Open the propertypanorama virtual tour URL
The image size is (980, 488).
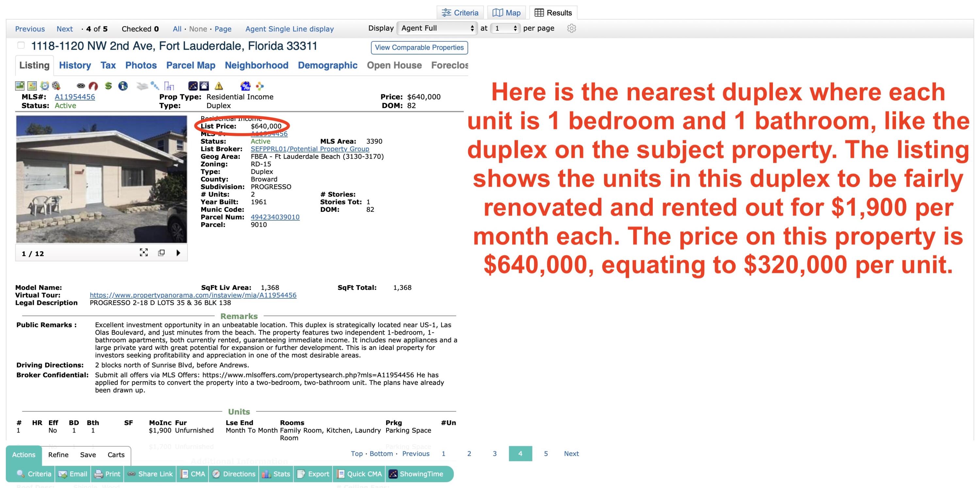point(193,295)
